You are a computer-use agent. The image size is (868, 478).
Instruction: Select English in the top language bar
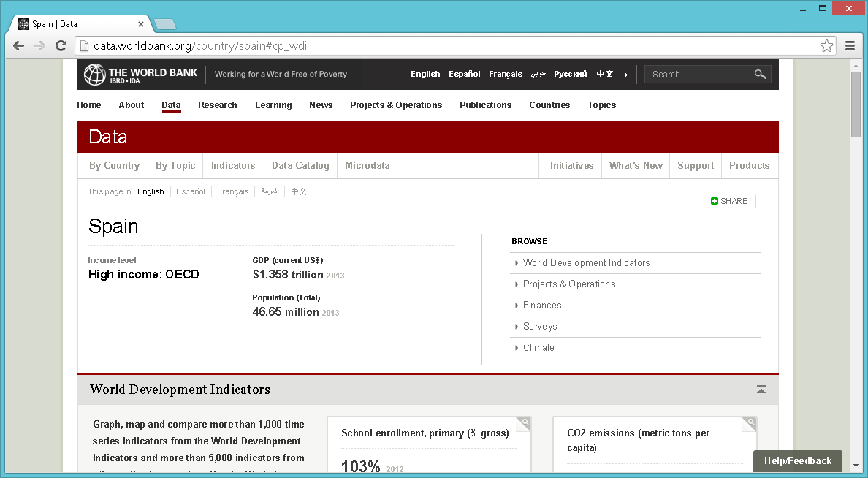425,75
